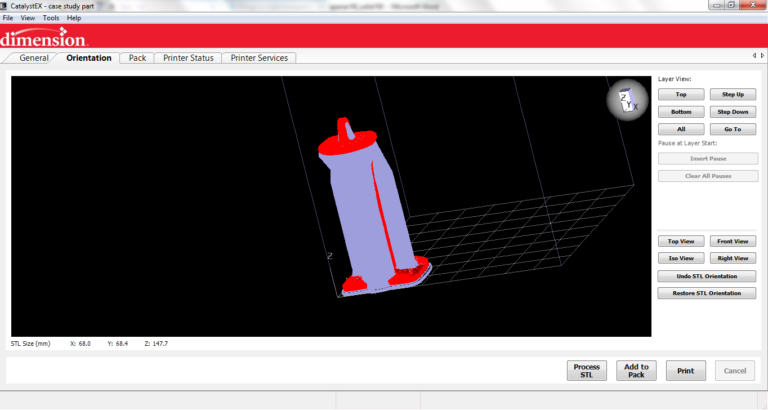
Task: Switch to the General tab
Action: [x=34, y=58]
